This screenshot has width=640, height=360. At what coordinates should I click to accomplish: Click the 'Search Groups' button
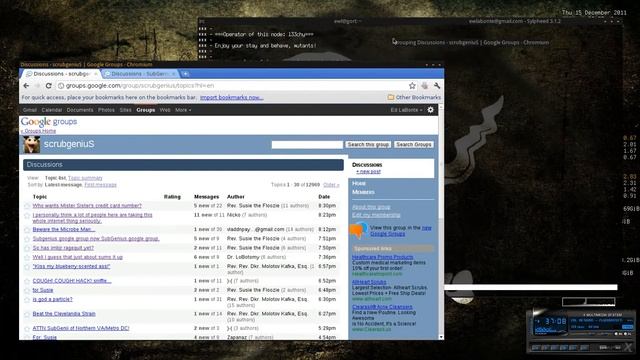coord(414,144)
